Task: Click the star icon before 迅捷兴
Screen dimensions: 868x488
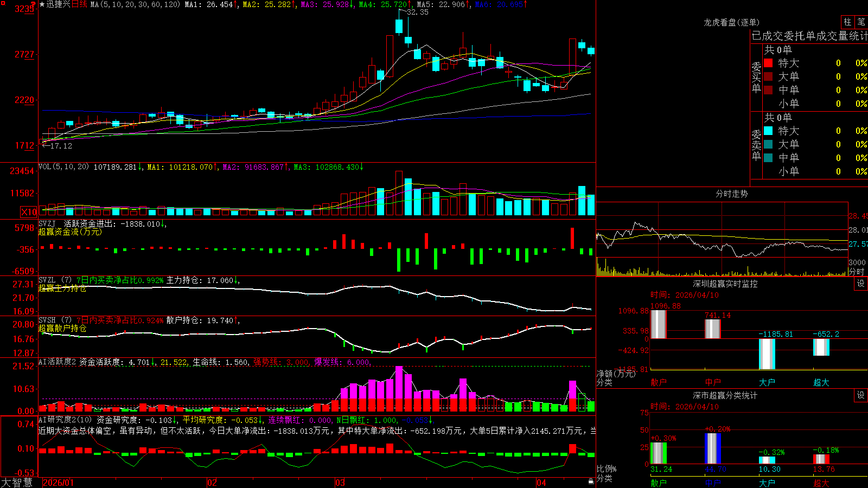Action: coord(42,4)
